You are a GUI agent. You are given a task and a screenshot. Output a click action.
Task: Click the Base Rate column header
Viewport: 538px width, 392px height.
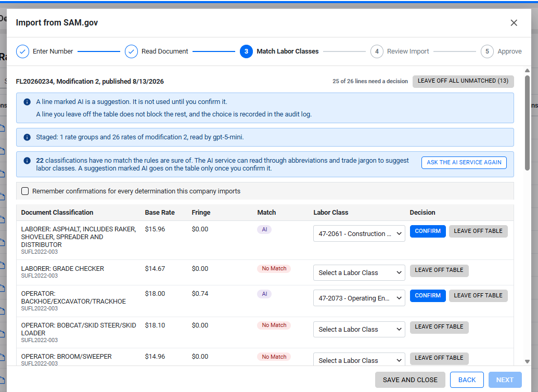coord(160,212)
